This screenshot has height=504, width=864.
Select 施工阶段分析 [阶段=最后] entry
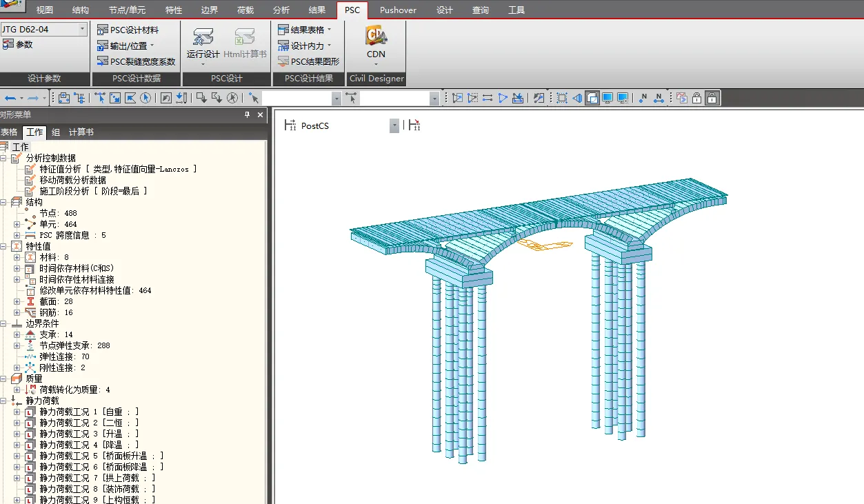(x=93, y=191)
